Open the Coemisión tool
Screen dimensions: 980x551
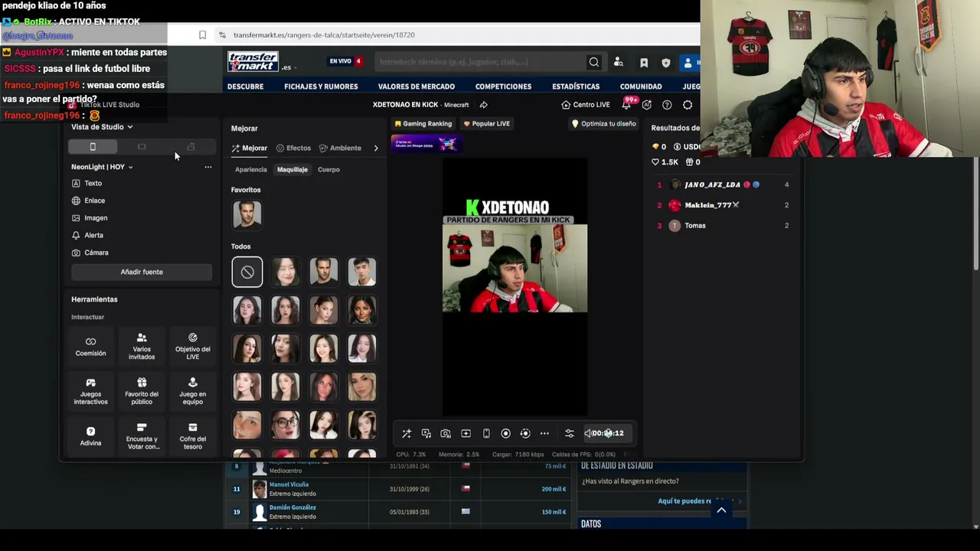pos(90,346)
